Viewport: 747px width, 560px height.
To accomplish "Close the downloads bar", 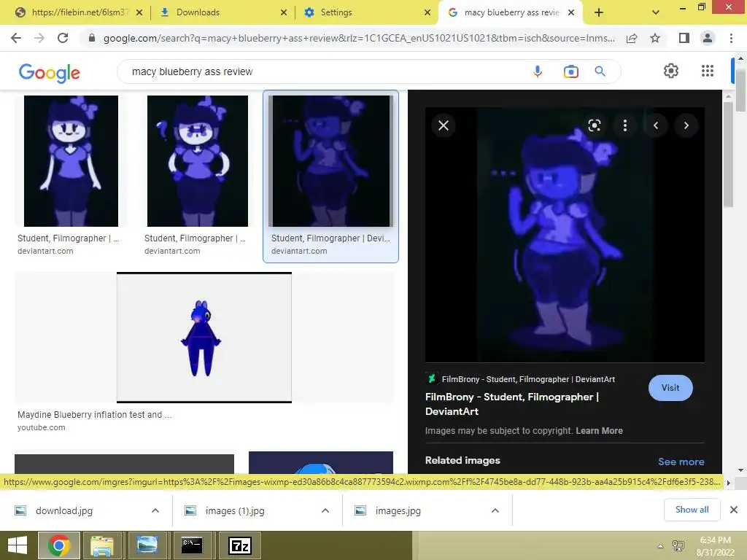I will point(734,510).
